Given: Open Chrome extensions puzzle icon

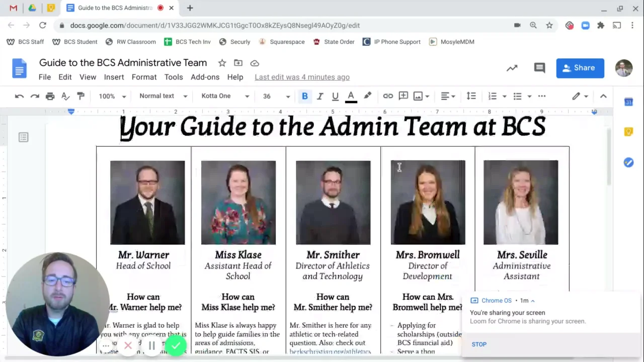Looking at the screenshot, I should point(601,25).
